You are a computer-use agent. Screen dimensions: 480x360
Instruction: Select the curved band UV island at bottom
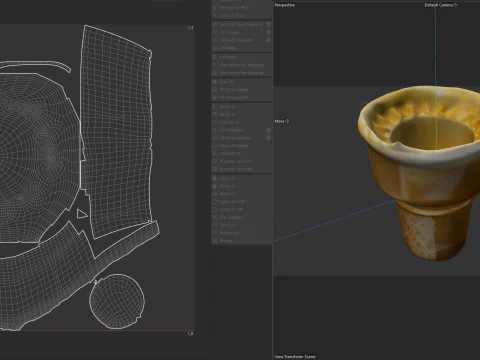[x=50, y=280]
